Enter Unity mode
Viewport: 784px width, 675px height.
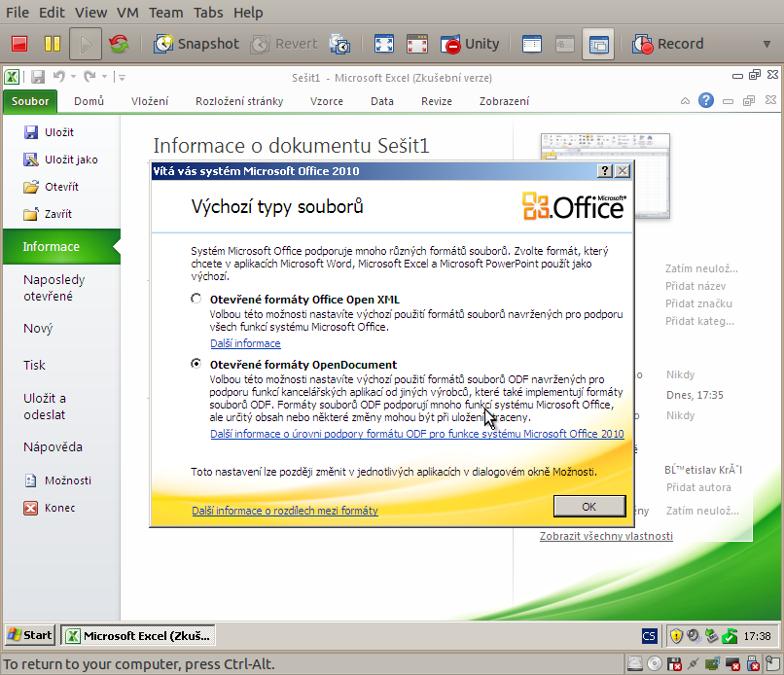(x=470, y=44)
